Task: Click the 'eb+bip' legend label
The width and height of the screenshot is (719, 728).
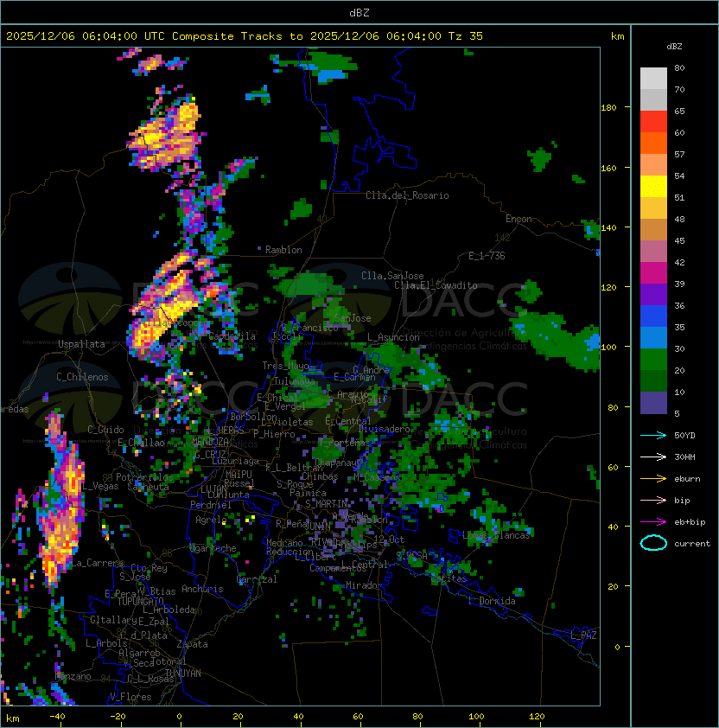Action: [690, 522]
